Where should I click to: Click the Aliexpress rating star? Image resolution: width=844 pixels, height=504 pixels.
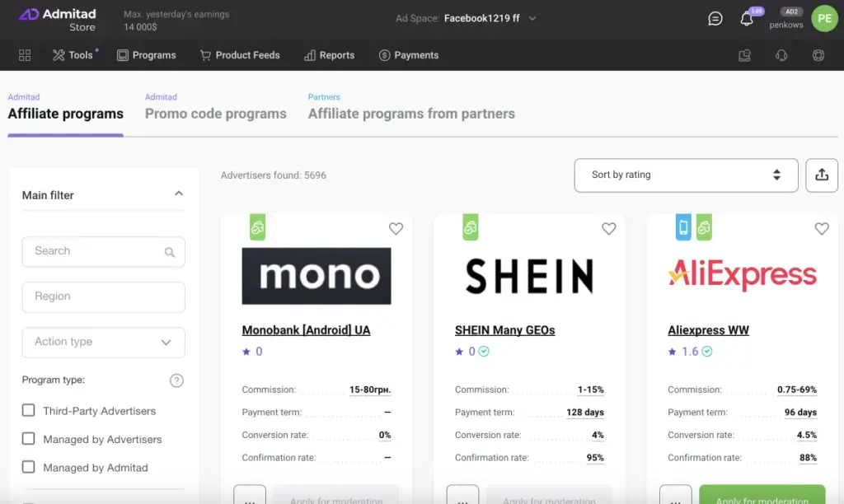(673, 352)
